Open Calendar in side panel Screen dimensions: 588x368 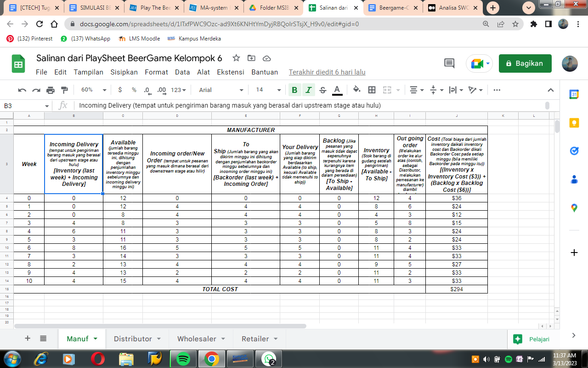point(574,94)
